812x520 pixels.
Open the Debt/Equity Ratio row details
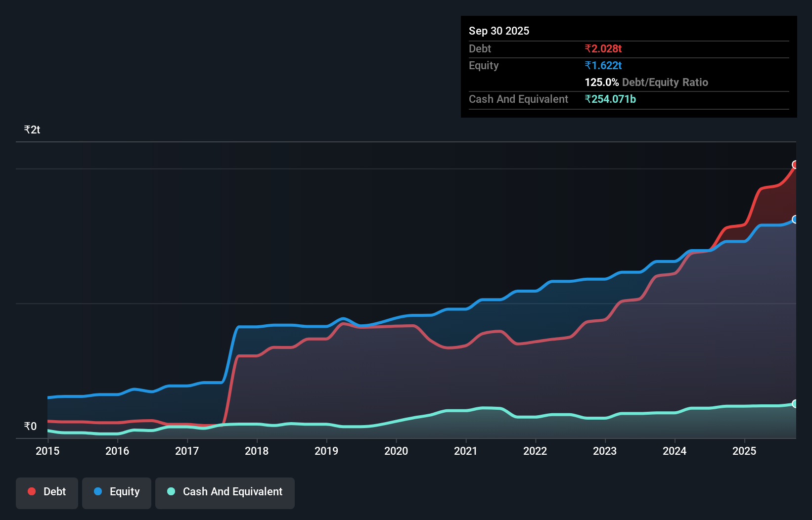coord(646,82)
